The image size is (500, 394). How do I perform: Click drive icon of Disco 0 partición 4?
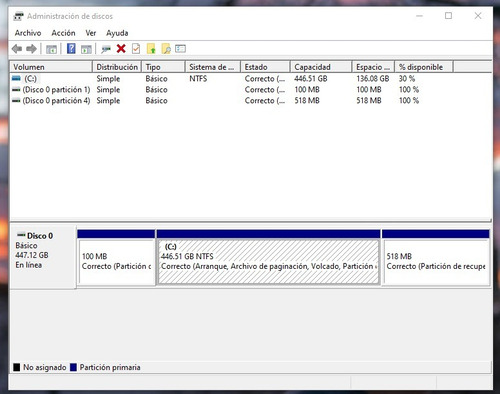click(16, 101)
